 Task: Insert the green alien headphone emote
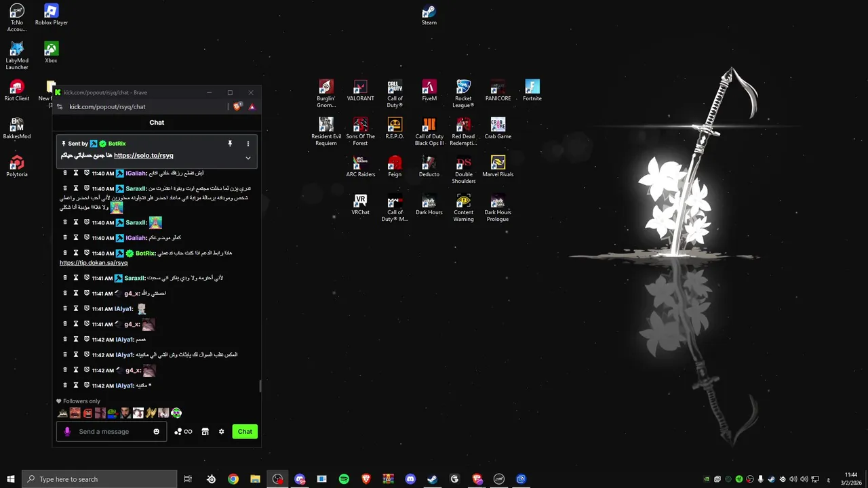click(x=176, y=413)
